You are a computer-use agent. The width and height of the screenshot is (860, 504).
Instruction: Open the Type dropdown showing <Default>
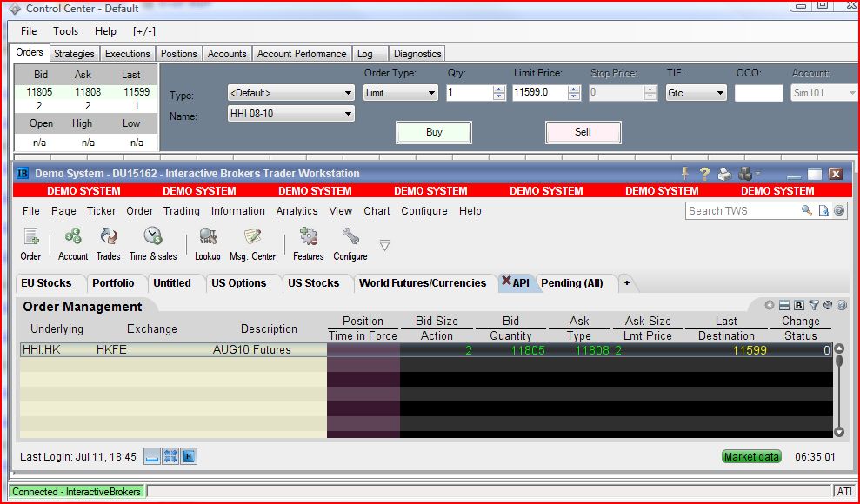coord(290,93)
